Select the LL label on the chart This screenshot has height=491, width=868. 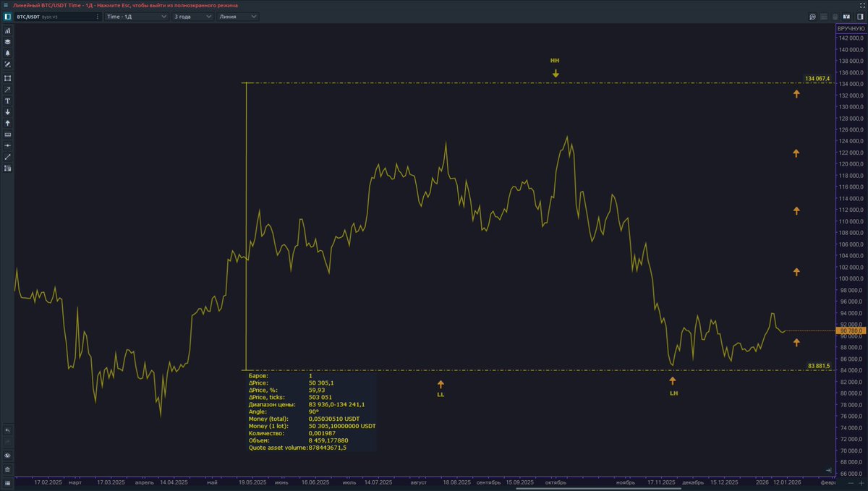pyautogui.click(x=441, y=395)
